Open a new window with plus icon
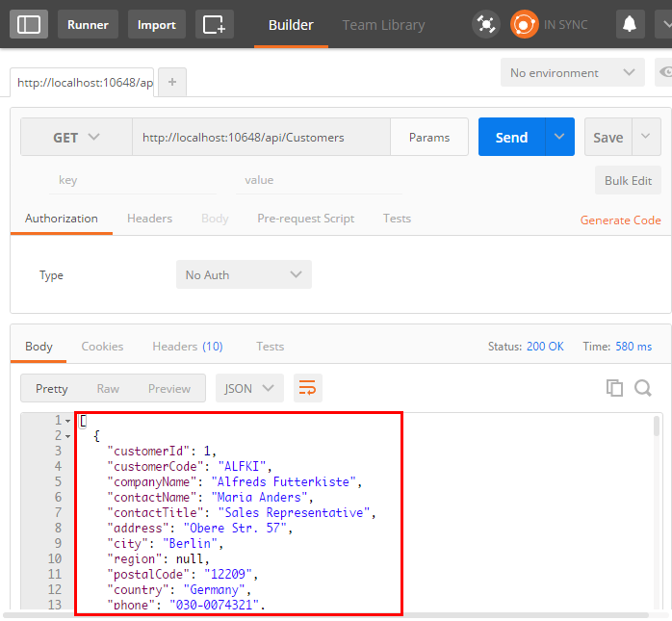 [x=215, y=24]
